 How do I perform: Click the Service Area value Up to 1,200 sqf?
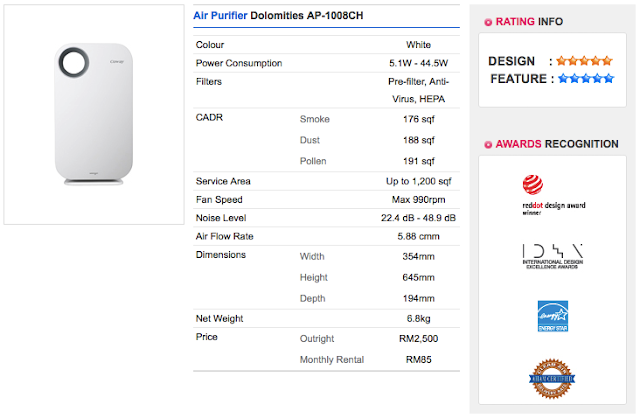pos(418,181)
